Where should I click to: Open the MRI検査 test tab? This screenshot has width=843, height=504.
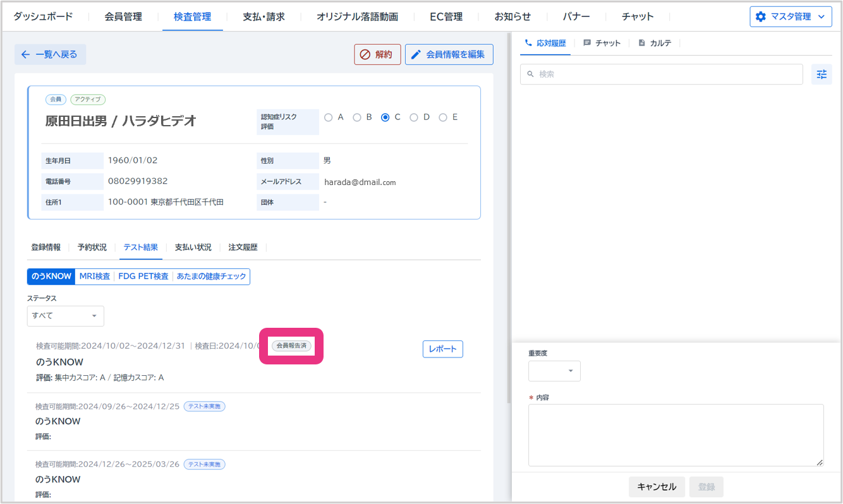pos(95,277)
